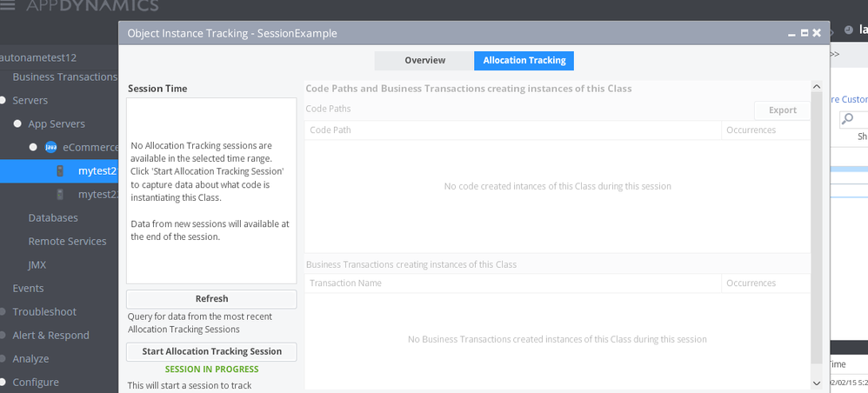This screenshot has height=393, width=868.
Task: Click the mytest2 server node icon
Action: [60, 170]
